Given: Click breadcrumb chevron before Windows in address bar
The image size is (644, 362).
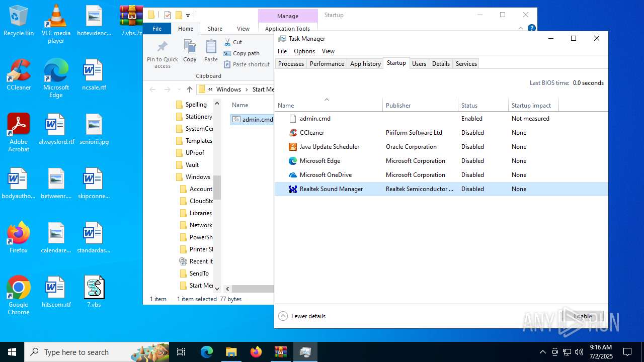Looking at the screenshot, I should (x=211, y=89).
